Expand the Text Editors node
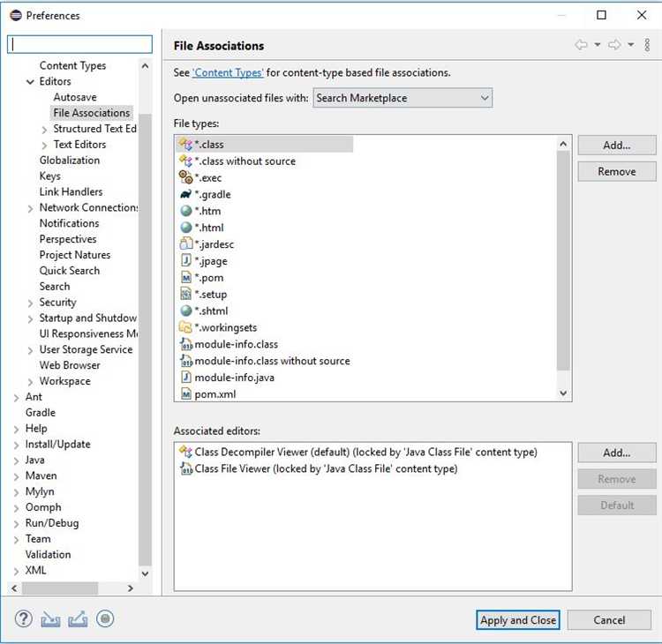This screenshot has width=662, height=644. click(x=44, y=146)
